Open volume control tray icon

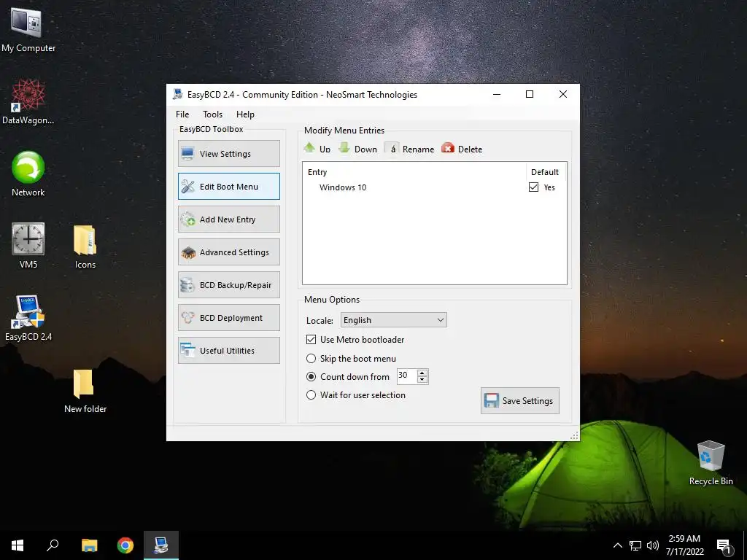(x=653, y=545)
